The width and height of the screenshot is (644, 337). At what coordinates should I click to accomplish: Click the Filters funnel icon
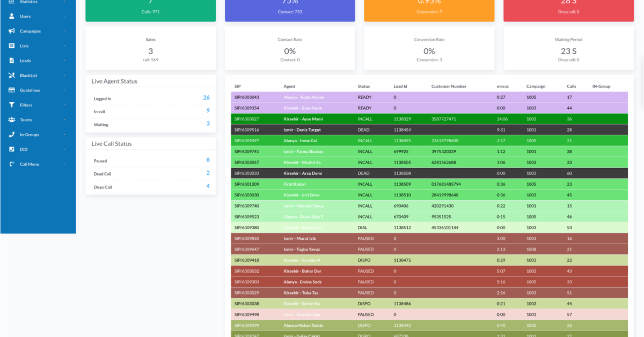[12, 105]
